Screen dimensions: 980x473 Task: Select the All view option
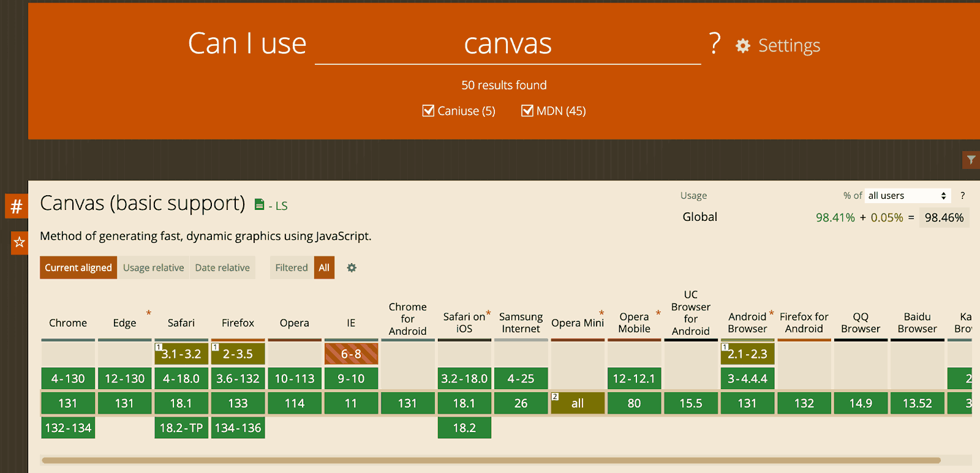[x=324, y=267]
